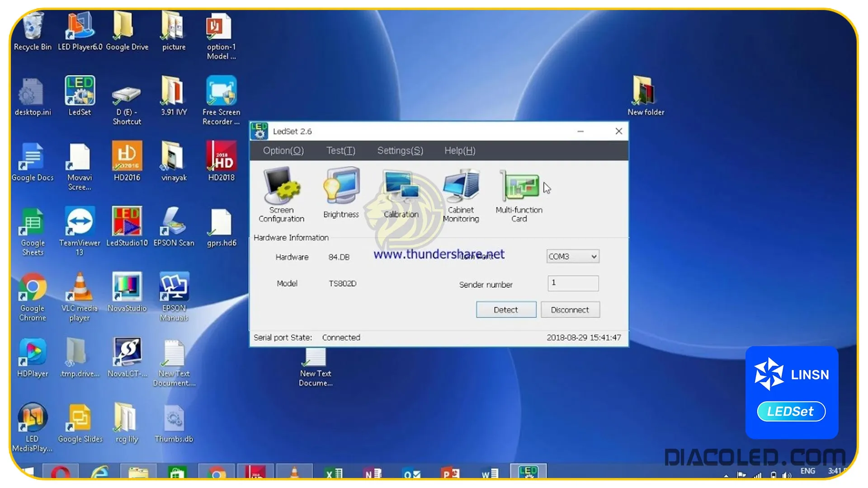Select the Google Sheets desktop icon
This screenshot has height=488, width=868.
[x=33, y=232]
